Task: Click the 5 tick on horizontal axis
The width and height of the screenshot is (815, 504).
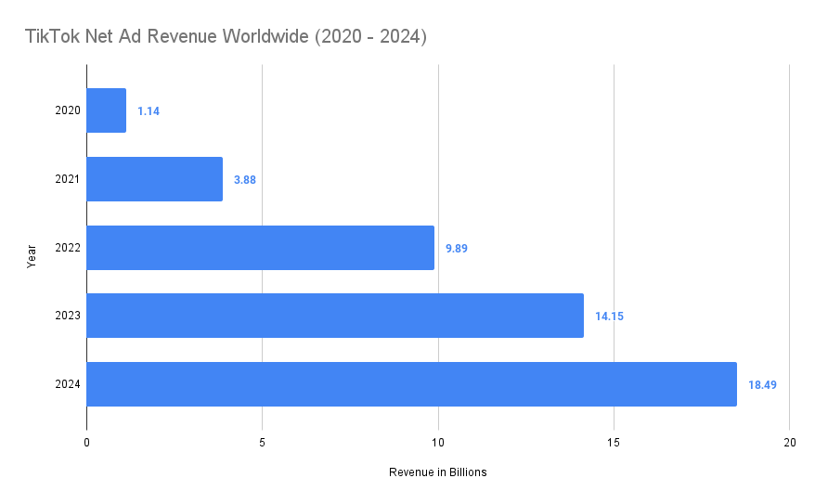Action: (262, 442)
